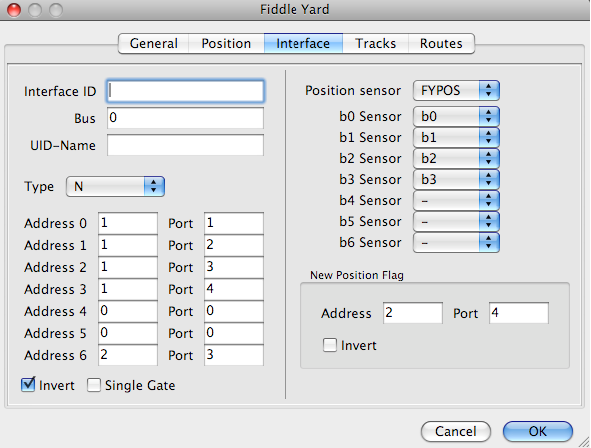This screenshot has height=448, width=591.
Task: Click the Bus input field
Action: [x=185, y=118]
